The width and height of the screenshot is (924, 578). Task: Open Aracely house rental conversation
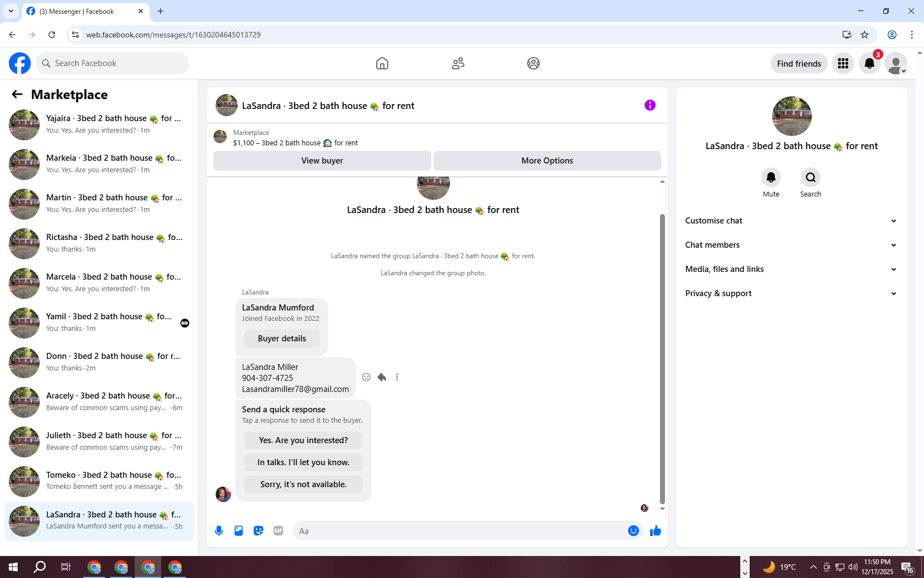(99, 402)
